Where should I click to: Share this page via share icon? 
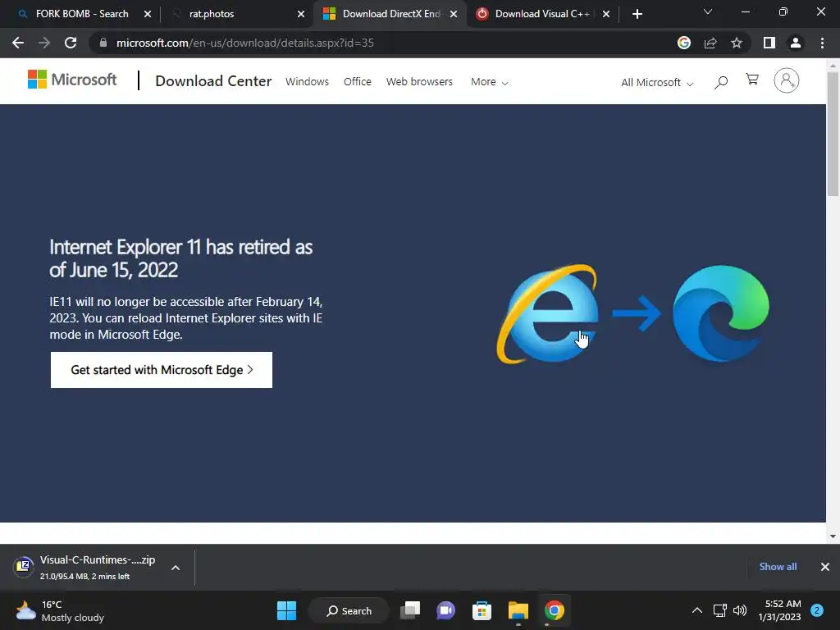click(710, 43)
